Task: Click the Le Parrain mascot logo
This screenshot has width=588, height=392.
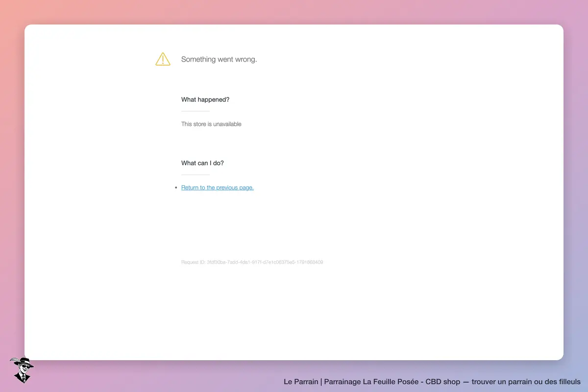Action: tap(22, 370)
